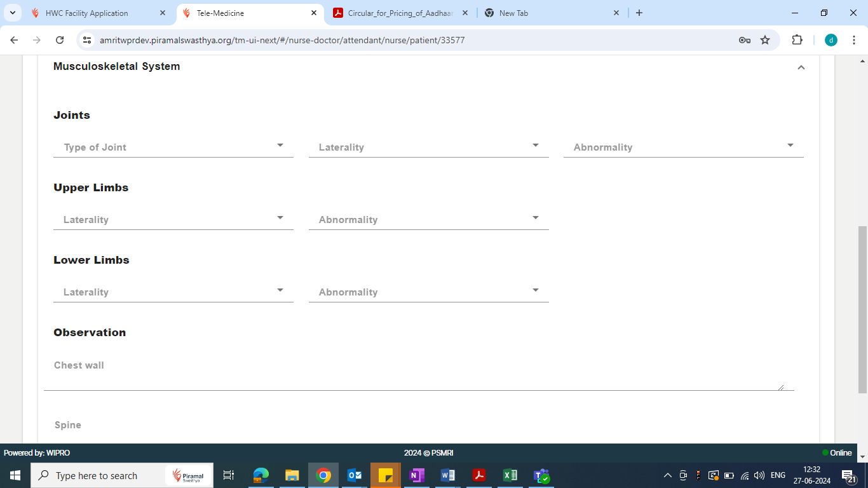
Task: Open the Windows Start menu
Action: [15, 475]
